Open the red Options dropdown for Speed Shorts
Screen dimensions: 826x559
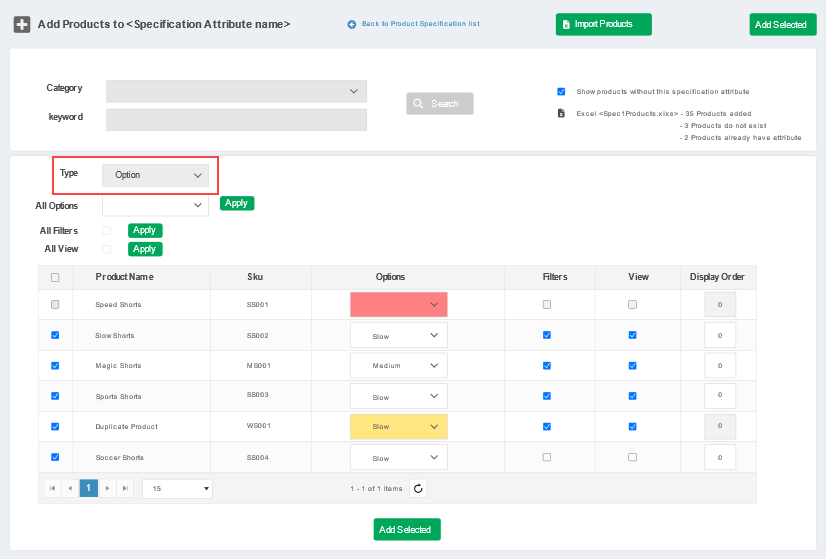(398, 304)
